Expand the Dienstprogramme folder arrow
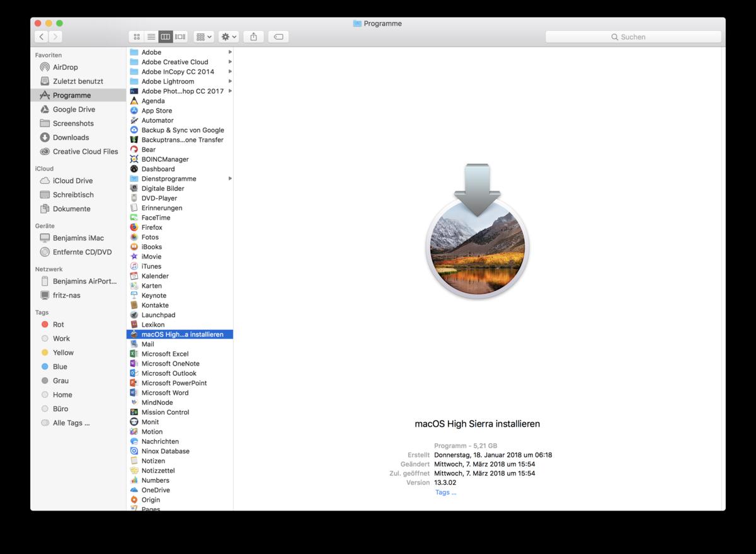 tap(230, 179)
